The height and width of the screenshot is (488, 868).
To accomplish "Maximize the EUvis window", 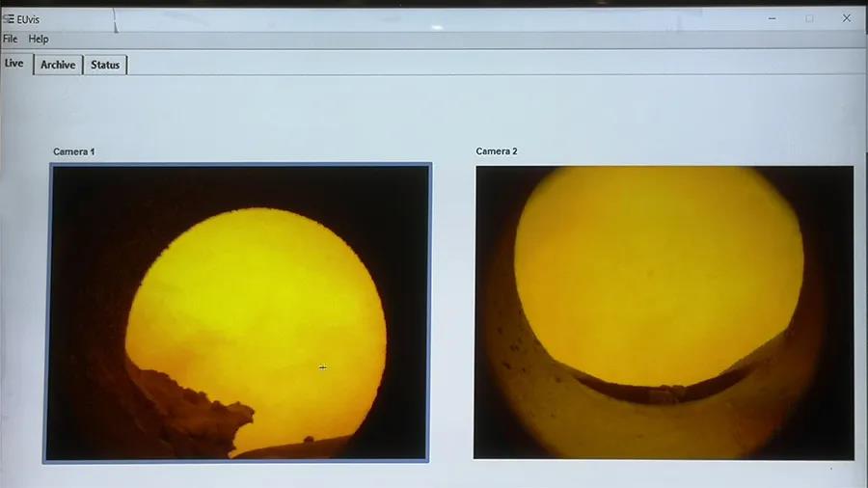I will 809,18.
